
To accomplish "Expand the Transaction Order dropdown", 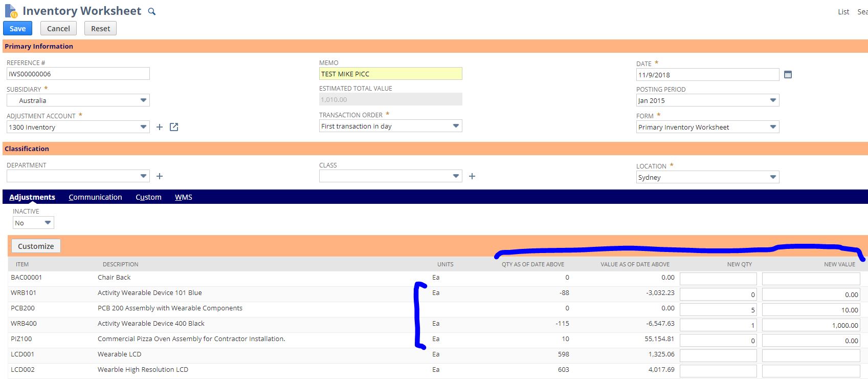I will [x=455, y=126].
